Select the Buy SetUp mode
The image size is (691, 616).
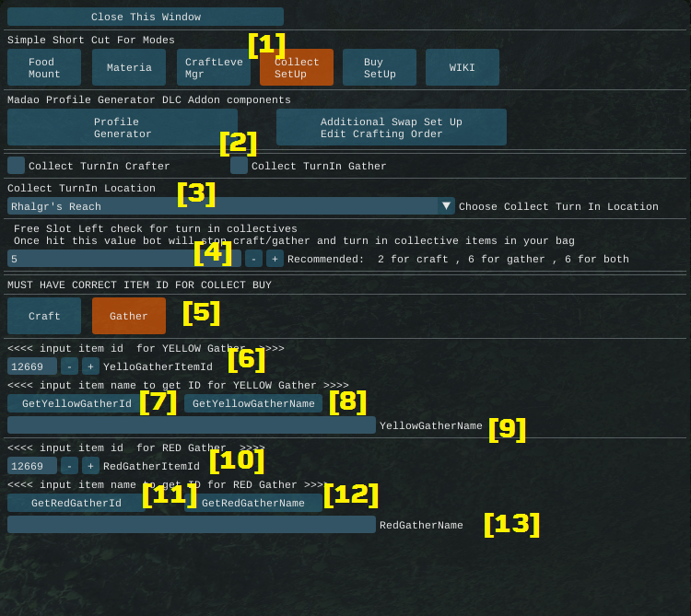380,68
